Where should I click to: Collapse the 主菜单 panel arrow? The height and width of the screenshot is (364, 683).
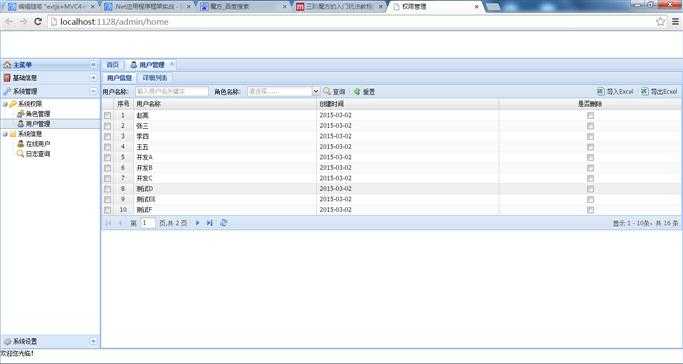coord(93,65)
